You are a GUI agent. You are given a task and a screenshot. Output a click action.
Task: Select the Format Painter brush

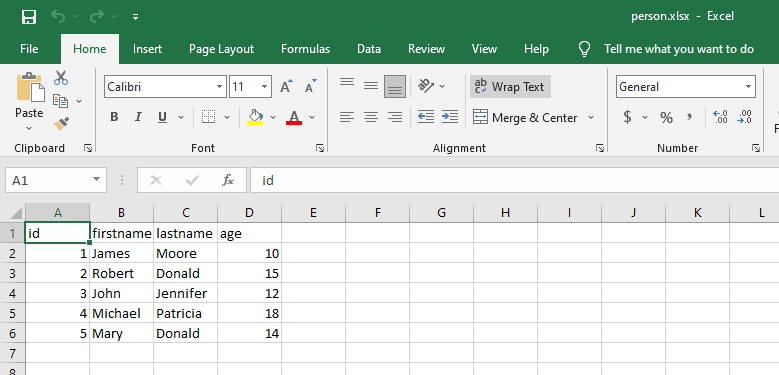point(61,123)
